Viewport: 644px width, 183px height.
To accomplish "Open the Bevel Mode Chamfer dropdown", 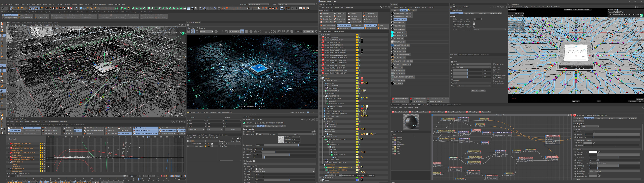I will (285, 169).
